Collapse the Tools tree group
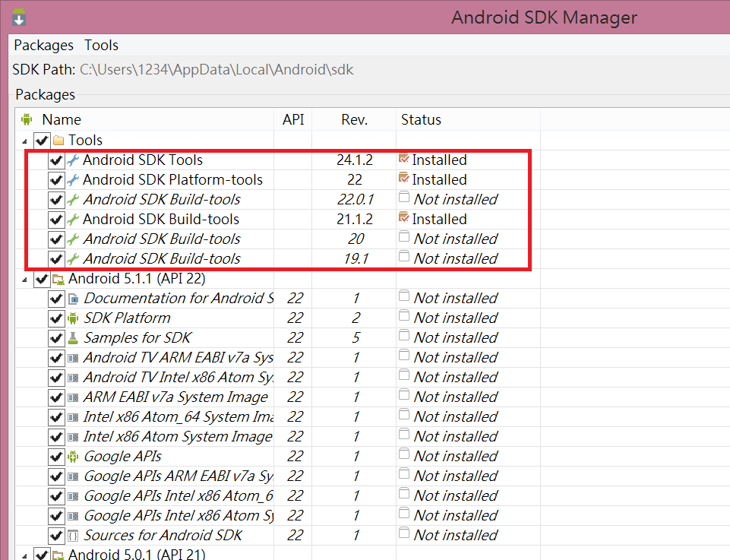The width and height of the screenshot is (730, 560). coord(27,141)
